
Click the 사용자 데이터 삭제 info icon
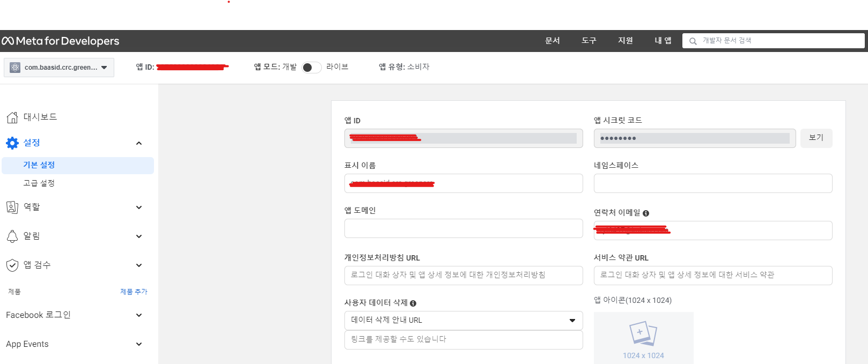[x=413, y=303]
